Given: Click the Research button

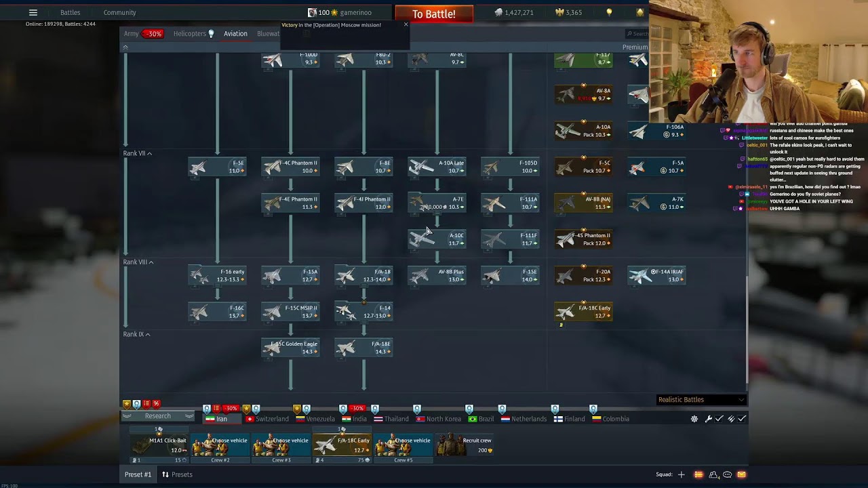Looking at the screenshot, I should 157,416.
